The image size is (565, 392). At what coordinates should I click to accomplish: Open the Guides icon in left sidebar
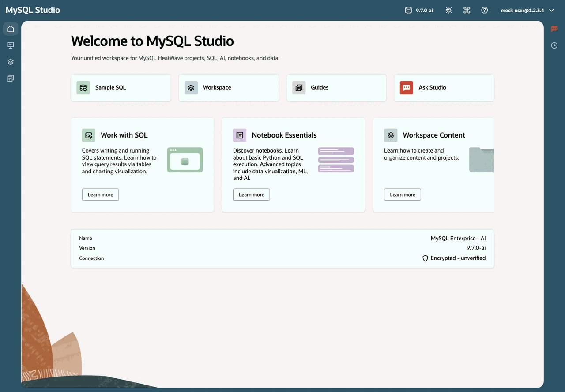point(11,78)
